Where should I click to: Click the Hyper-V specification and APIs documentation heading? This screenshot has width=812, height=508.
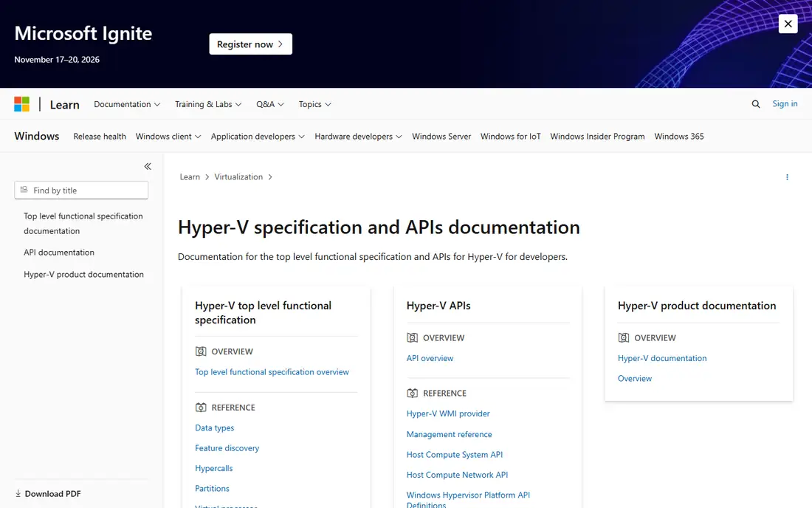click(379, 227)
